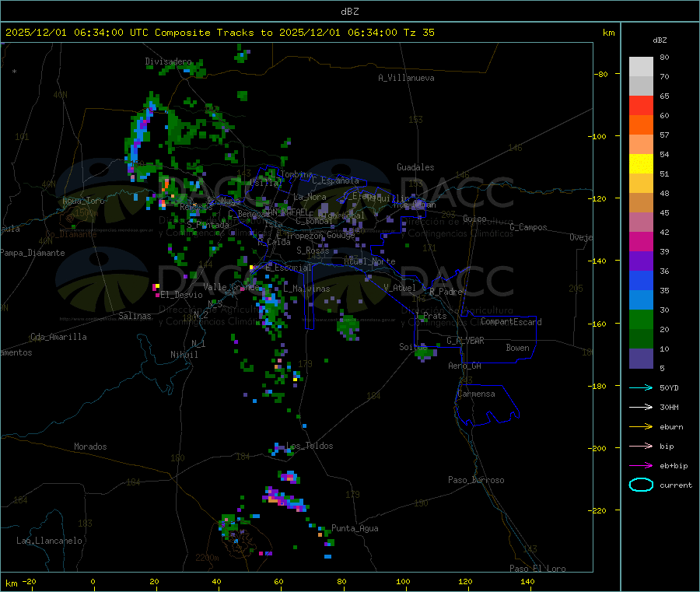Screen dimensions: 700x592
Task: Click the yellow eburn arrow in the legend
Action: coord(641,426)
